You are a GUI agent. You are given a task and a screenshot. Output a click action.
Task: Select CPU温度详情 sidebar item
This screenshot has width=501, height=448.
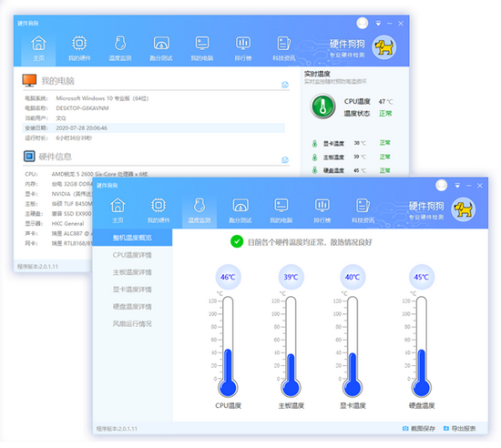point(132,255)
